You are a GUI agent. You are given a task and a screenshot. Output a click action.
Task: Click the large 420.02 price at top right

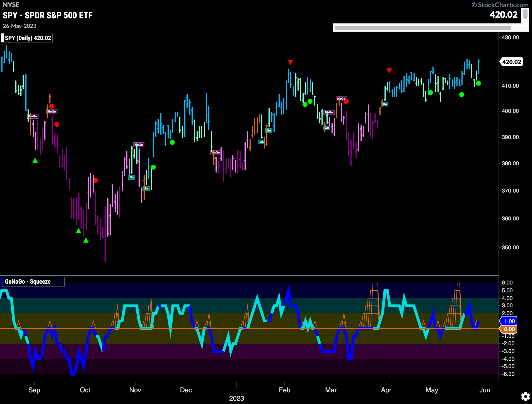pyautogui.click(x=504, y=14)
